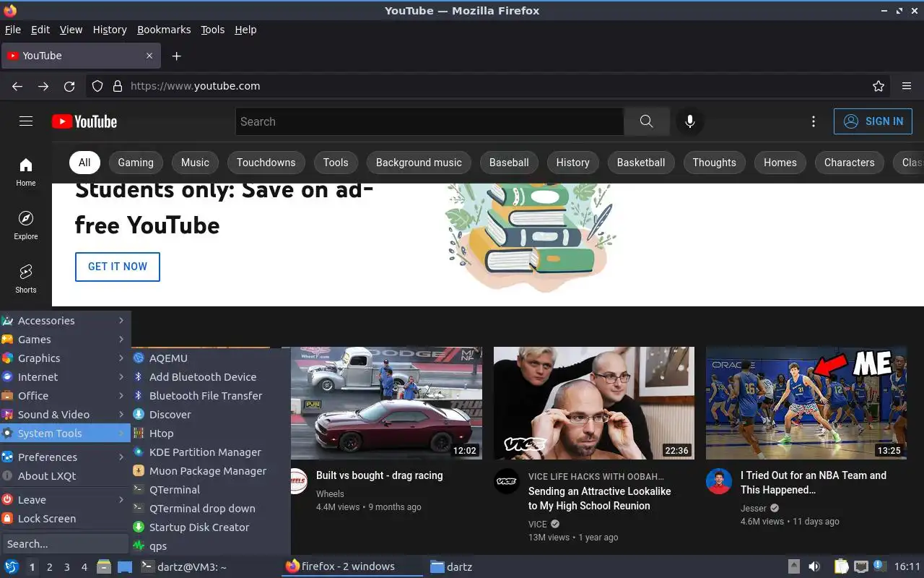Viewport: 924px width, 578px height.
Task: Click the Show Desktop taskbar icon
Action: (125, 566)
